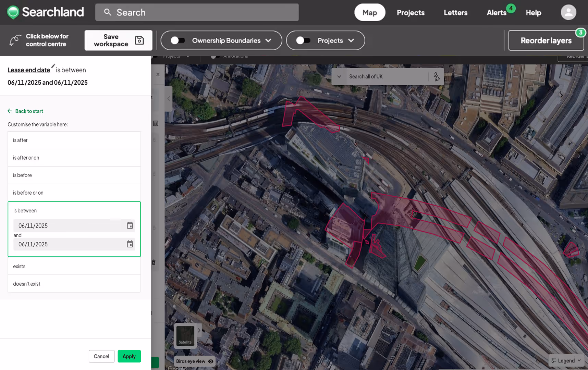The image size is (588, 370).
Task: Expand the Ownership Boundaries dropdown chevron
Action: coord(268,40)
